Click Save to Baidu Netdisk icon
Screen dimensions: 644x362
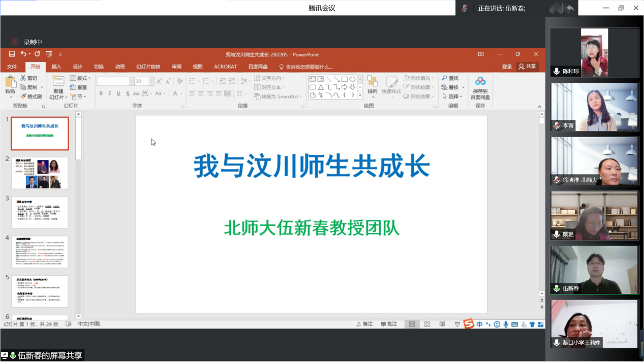coord(480,87)
